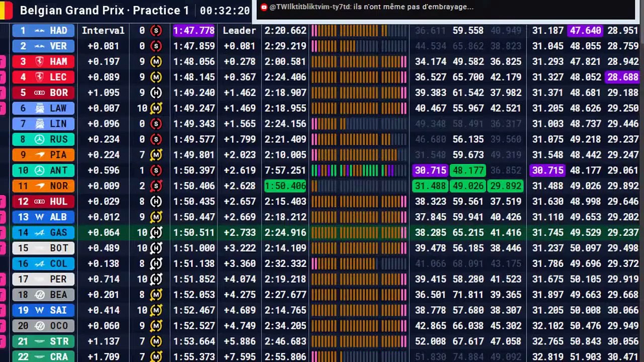Click the interval +1.095 in BOR's row
644x362 pixels.
click(103, 93)
